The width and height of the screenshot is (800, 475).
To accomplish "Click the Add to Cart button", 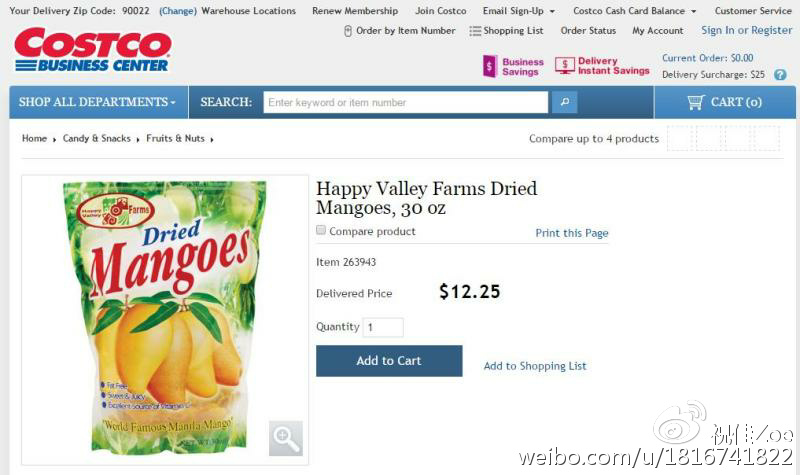I will (x=389, y=361).
